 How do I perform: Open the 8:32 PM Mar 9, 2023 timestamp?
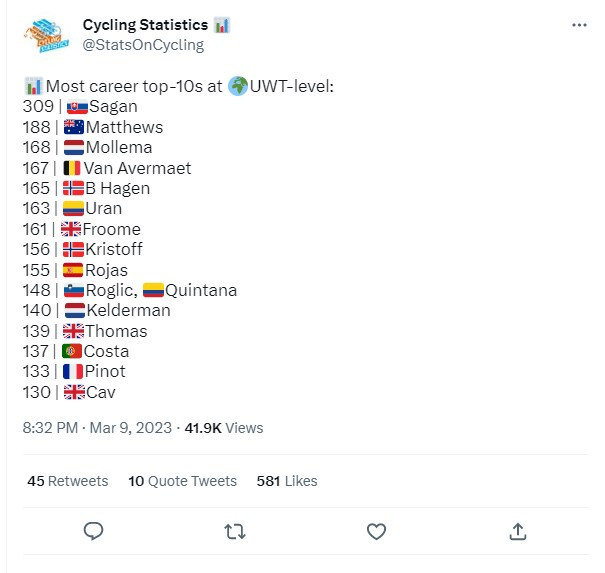97,428
